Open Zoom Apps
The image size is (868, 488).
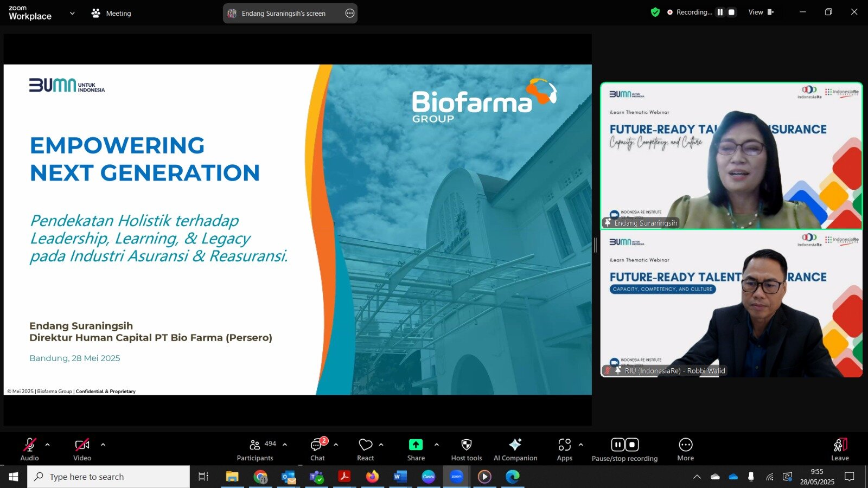click(x=565, y=450)
